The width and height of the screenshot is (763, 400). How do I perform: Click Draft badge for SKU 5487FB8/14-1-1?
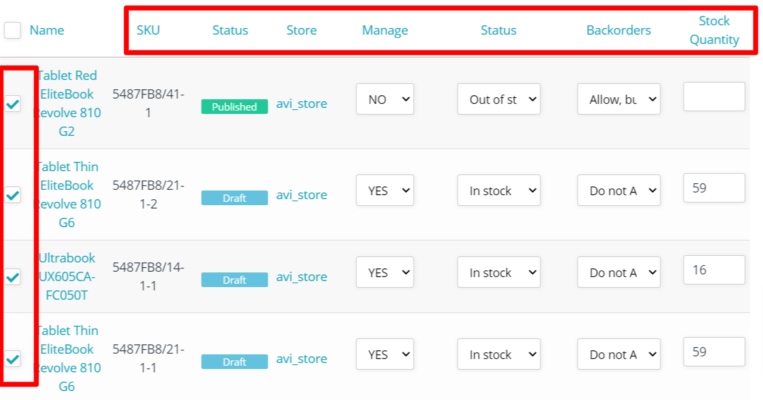[x=235, y=280]
